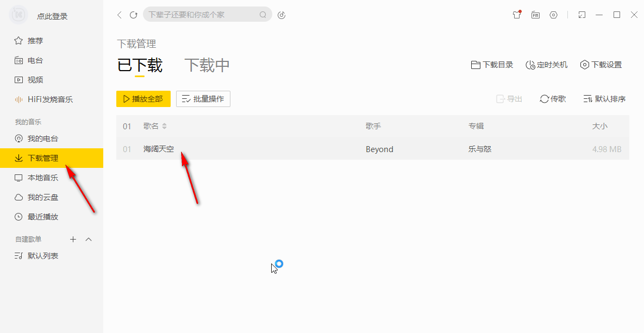The image size is (644, 333).
Task: Switch to the 下载中 tab
Action: 207,65
